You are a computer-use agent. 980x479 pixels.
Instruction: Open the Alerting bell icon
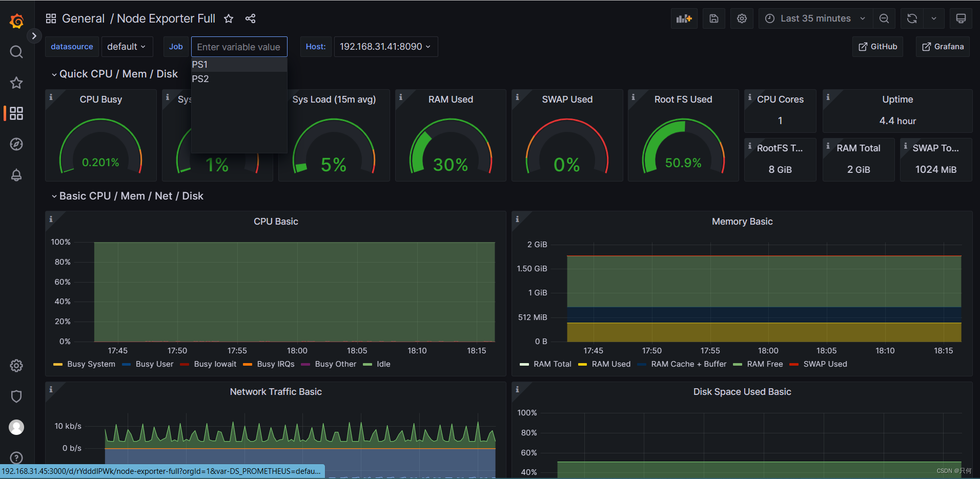(16, 175)
